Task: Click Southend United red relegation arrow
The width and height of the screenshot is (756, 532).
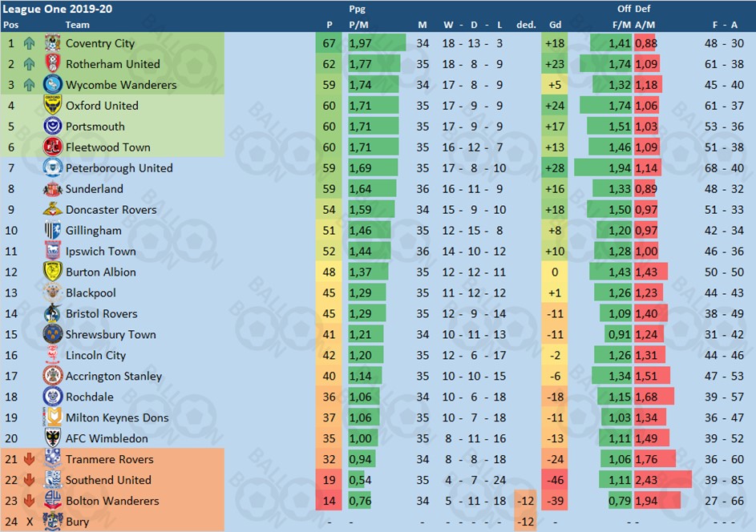Action: tap(30, 480)
